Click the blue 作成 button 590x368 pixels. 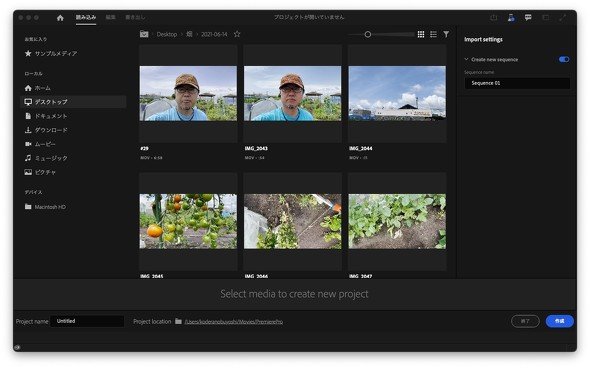[x=560, y=321]
